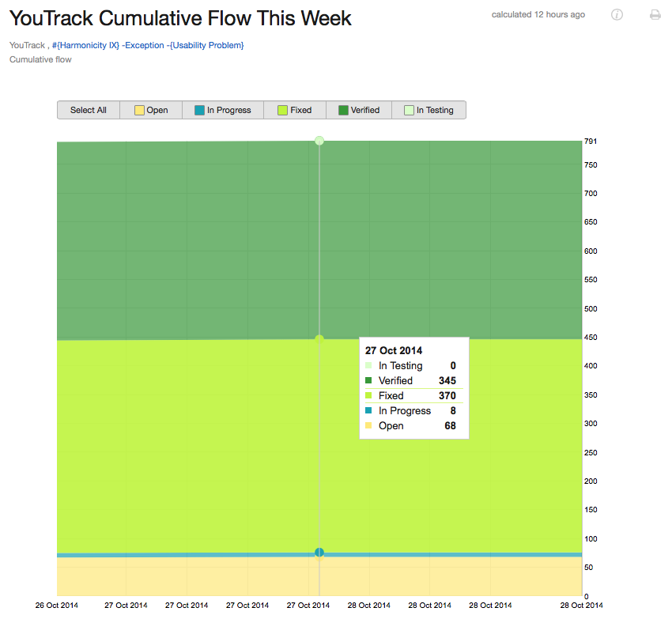Screen dimensions: 672x619
Task: Click the Select All button
Action: point(89,110)
